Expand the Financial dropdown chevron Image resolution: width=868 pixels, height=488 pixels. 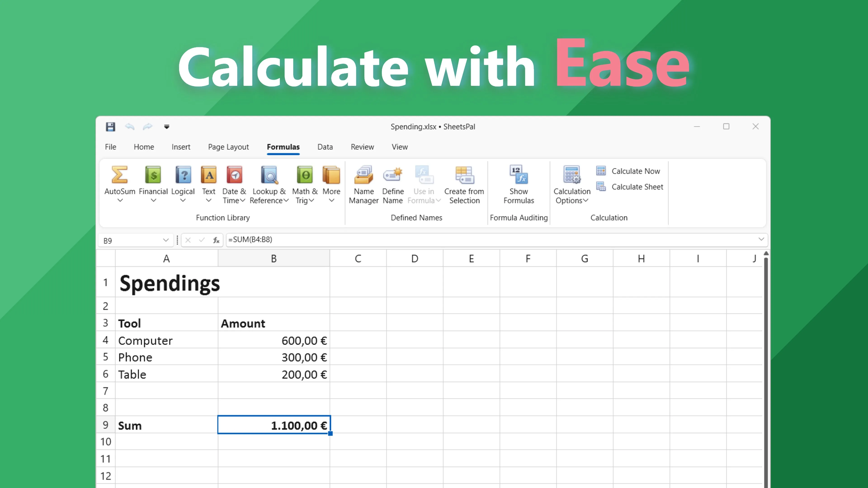point(153,200)
